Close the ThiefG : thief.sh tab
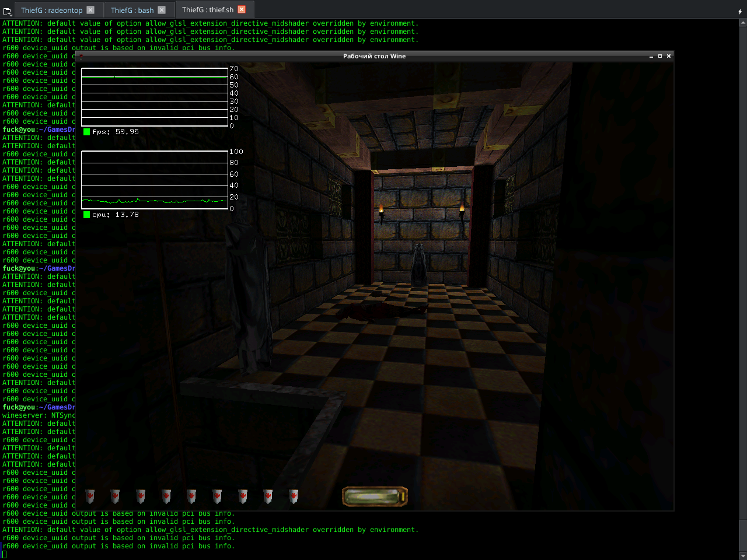This screenshot has width=747, height=560. tap(242, 9)
